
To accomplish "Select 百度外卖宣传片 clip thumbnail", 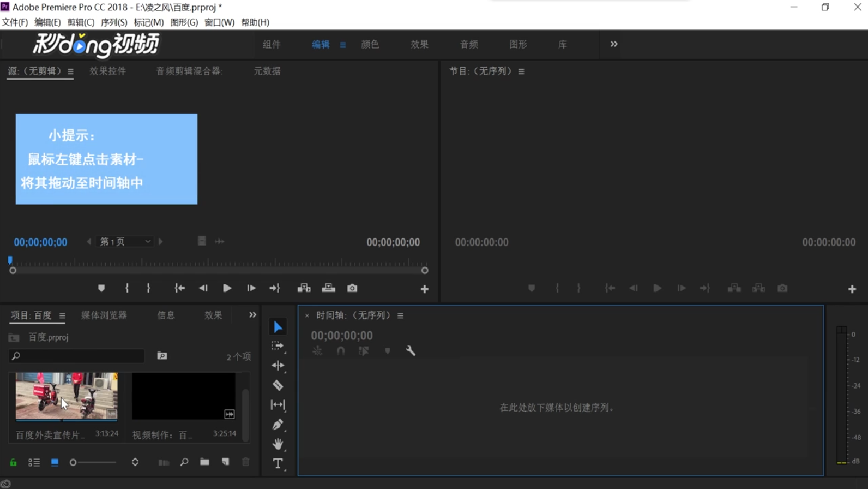I will pyautogui.click(x=67, y=397).
